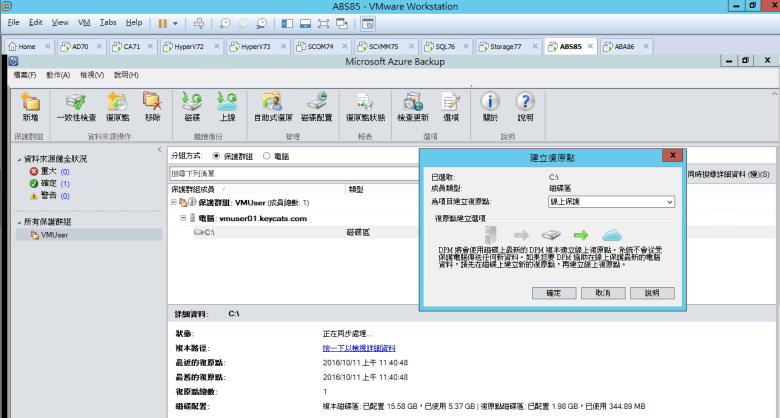Screen dimensions: 780x418
Task: Select the 保護群組 radio button
Action: point(217,156)
